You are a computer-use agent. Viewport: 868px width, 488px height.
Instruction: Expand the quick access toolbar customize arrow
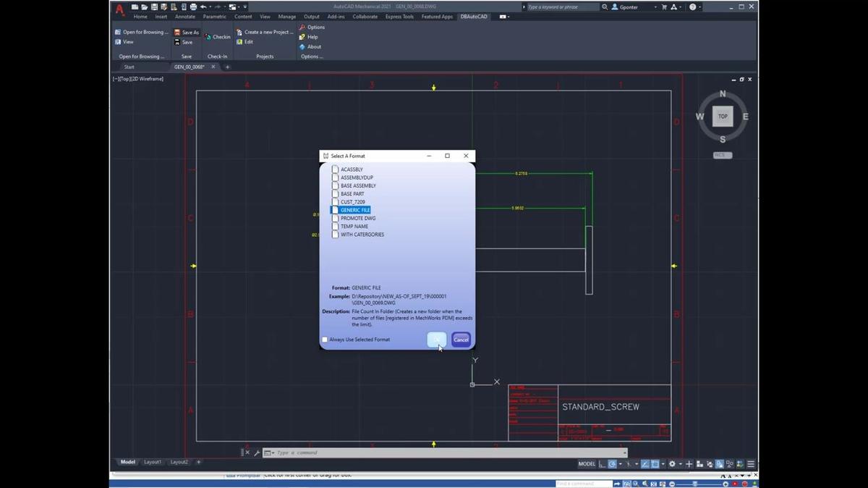244,7
